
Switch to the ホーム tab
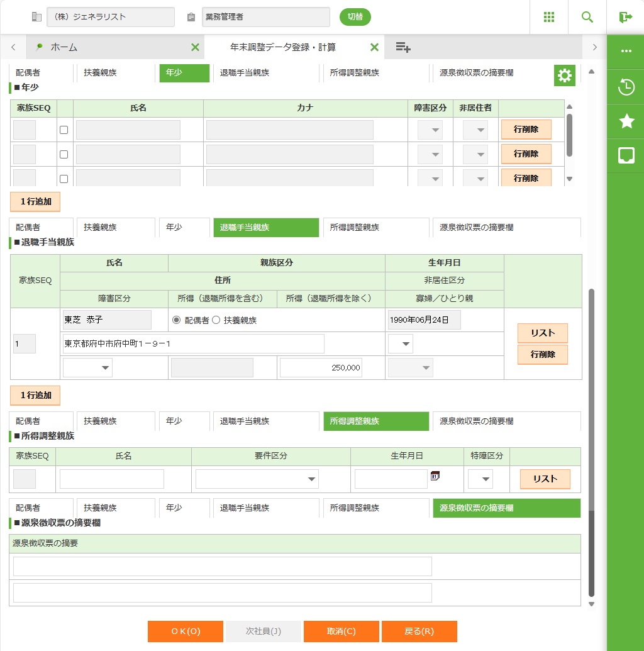64,47
